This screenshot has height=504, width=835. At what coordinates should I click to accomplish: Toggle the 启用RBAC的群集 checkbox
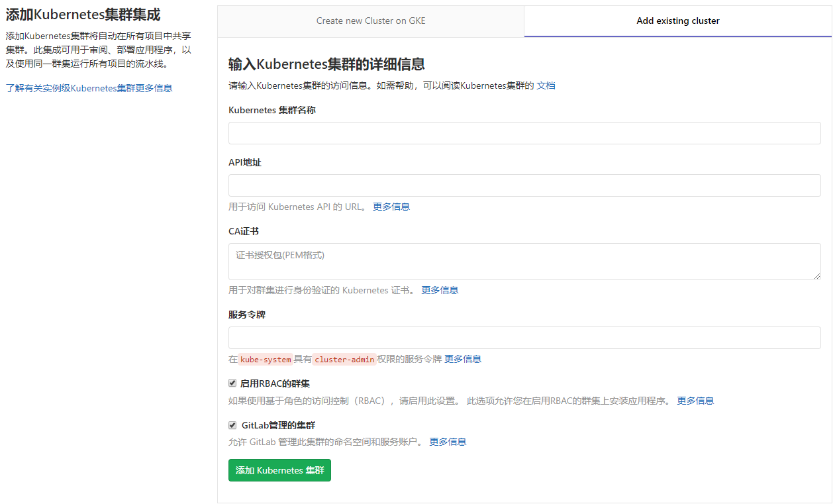(232, 383)
